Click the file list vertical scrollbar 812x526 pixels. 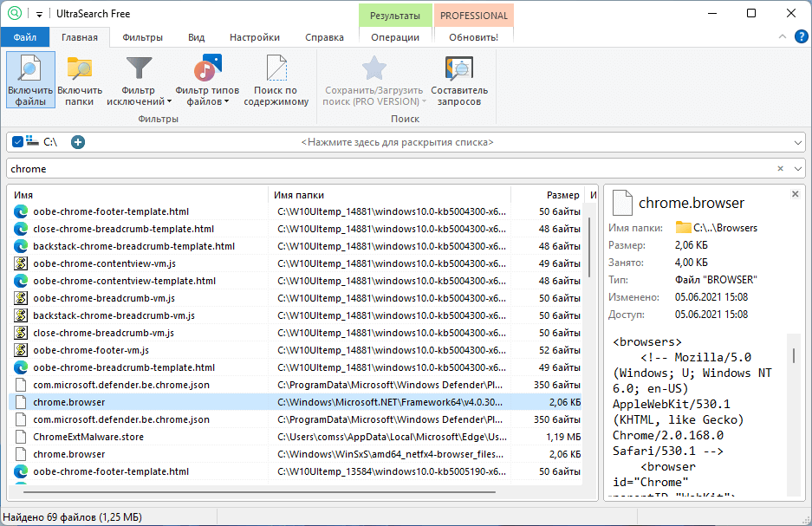click(589, 249)
